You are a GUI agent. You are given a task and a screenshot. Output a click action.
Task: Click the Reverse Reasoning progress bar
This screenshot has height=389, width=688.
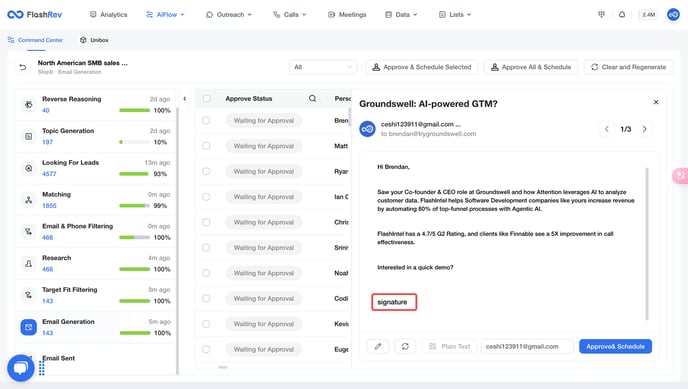[134, 111]
